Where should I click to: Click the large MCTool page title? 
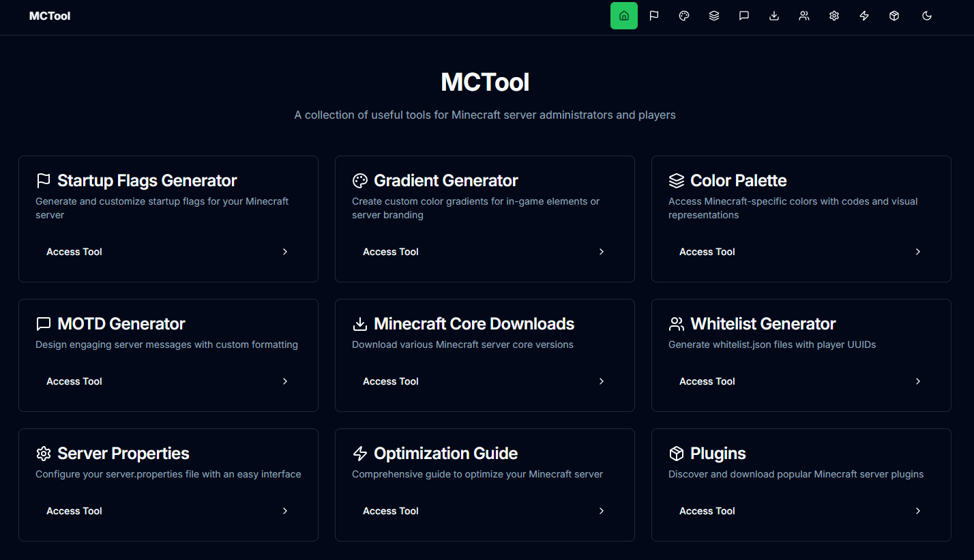(x=485, y=82)
